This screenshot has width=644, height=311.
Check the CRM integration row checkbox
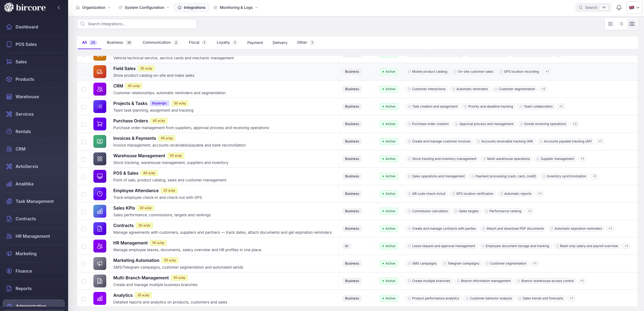click(x=83, y=90)
